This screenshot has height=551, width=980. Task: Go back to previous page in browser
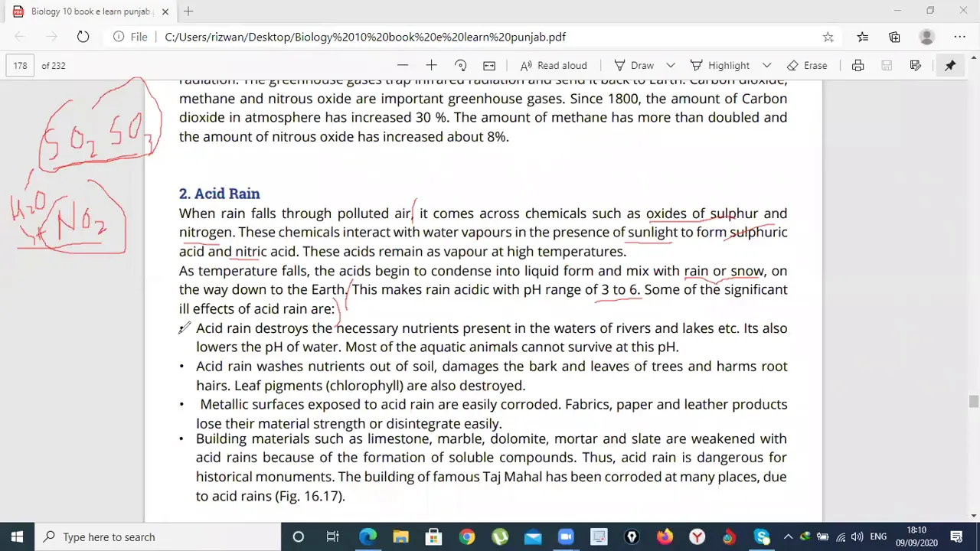point(21,37)
